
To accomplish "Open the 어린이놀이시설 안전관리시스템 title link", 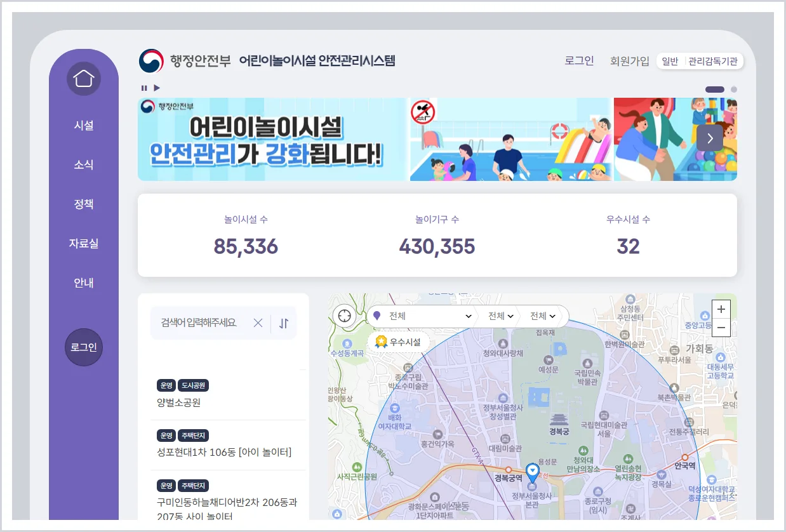I will tap(317, 61).
